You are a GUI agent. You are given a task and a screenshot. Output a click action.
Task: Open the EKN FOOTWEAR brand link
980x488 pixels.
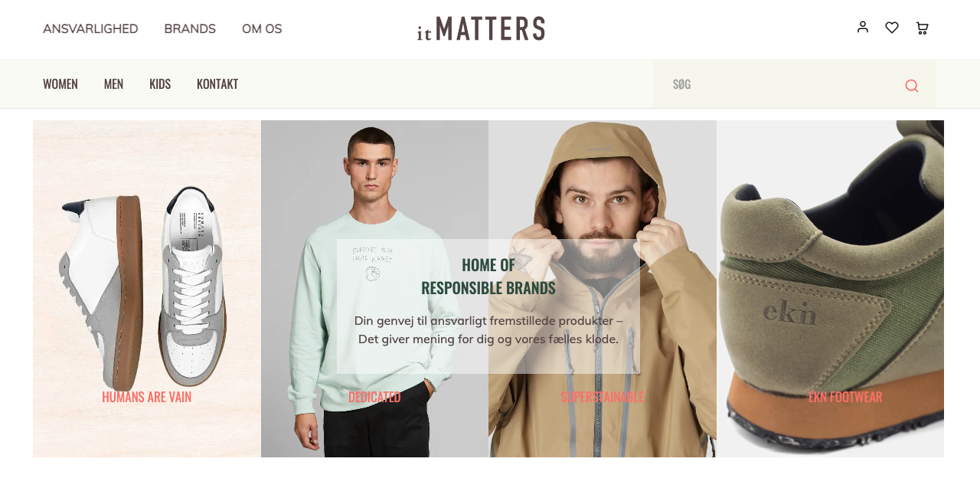(x=845, y=397)
